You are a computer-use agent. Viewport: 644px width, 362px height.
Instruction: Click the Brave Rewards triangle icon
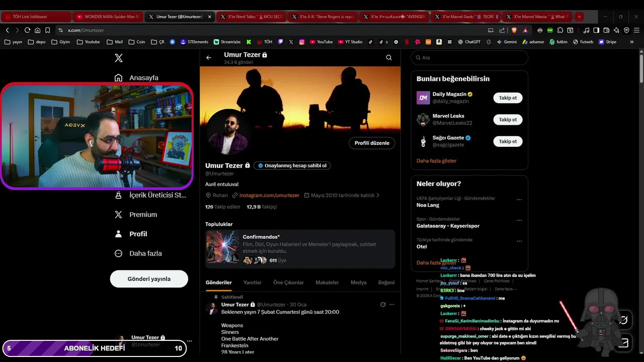(525, 30)
